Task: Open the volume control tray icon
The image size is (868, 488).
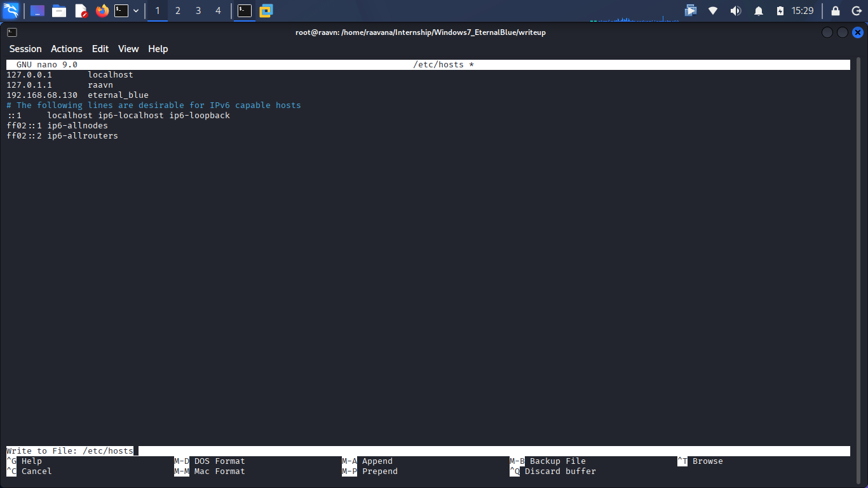Action: (x=736, y=11)
